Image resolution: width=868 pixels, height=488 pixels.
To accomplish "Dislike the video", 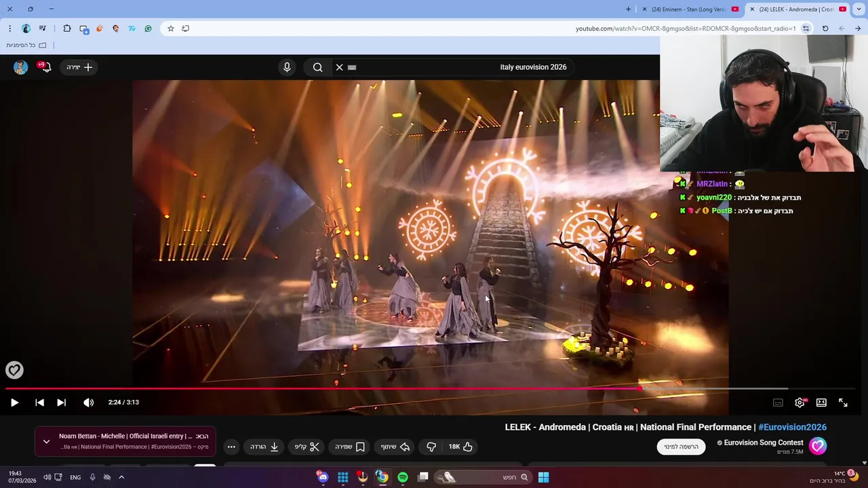I will (x=431, y=447).
